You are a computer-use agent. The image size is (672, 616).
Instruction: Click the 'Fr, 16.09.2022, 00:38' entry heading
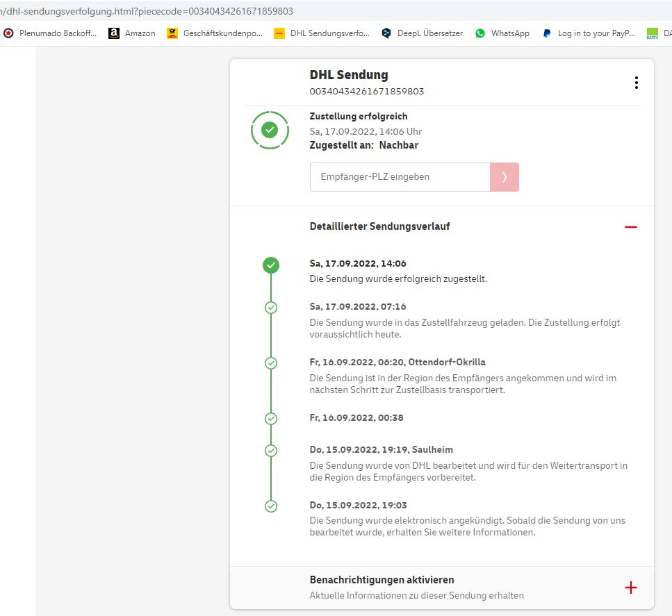tap(357, 417)
